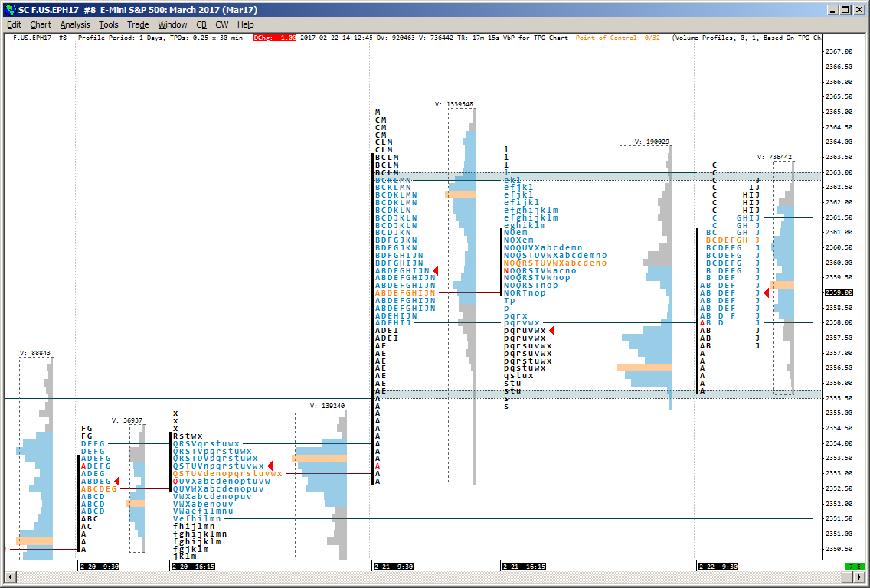Select the 2-21 9:30 date marker
This screenshot has width=870, height=588.
pos(394,567)
